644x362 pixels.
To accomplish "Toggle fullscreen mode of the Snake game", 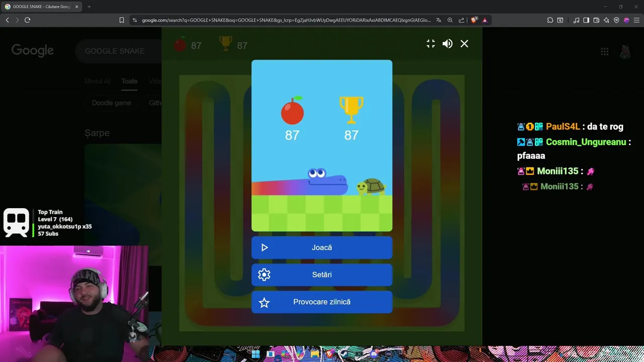I will point(431,44).
